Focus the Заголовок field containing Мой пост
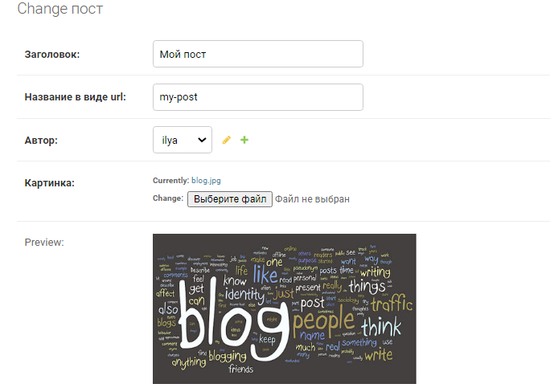 pos(258,54)
